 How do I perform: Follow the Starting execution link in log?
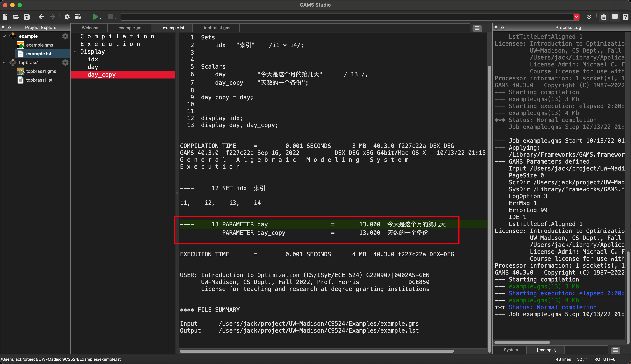567,293
